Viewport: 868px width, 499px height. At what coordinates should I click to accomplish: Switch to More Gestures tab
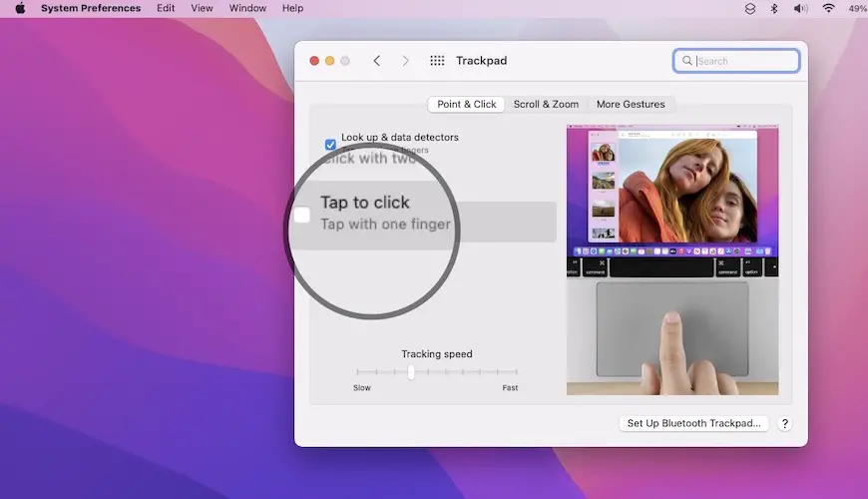tap(630, 104)
